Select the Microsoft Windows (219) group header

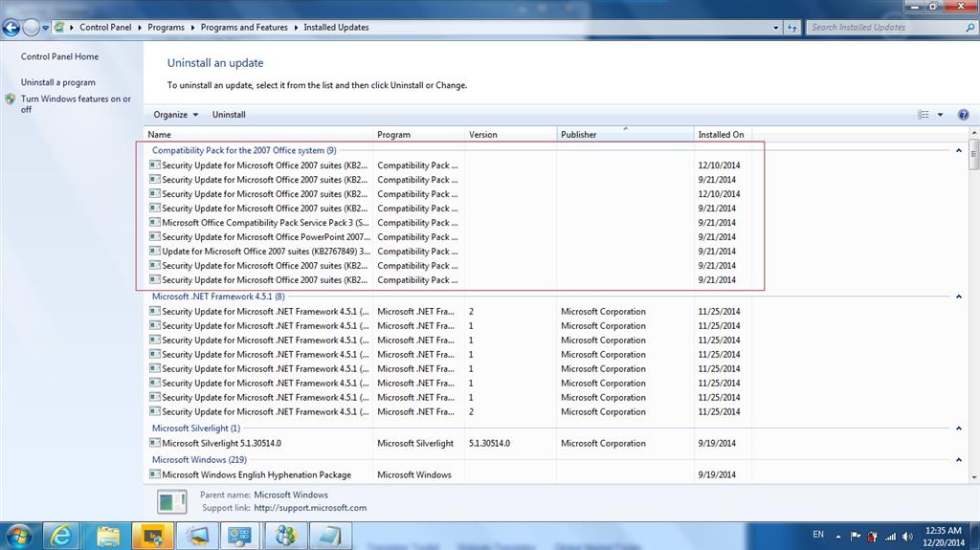[x=199, y=460]
